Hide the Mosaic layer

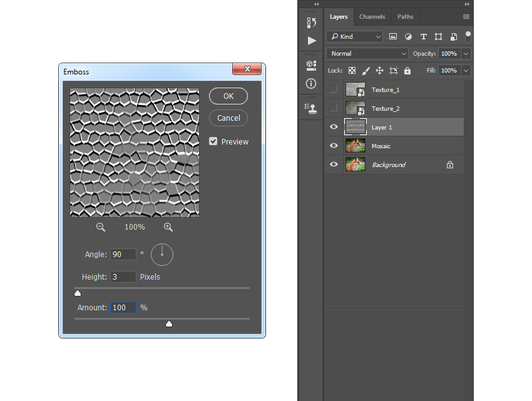point(334,146)
